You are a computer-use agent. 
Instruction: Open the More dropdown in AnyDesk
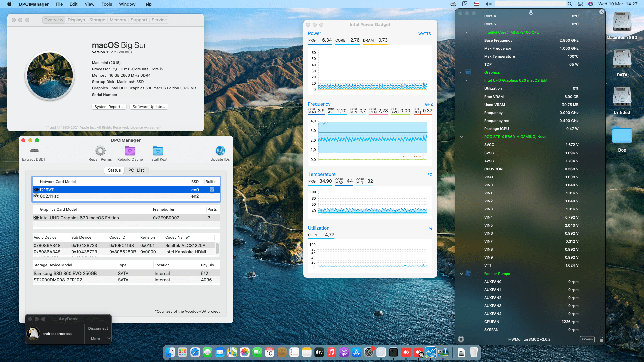98,339
